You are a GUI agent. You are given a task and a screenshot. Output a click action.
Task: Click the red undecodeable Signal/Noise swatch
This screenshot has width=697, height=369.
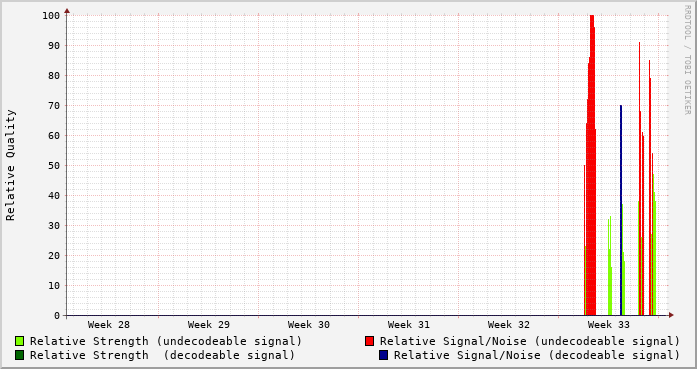pyautogui.click(x=369, y=341)
